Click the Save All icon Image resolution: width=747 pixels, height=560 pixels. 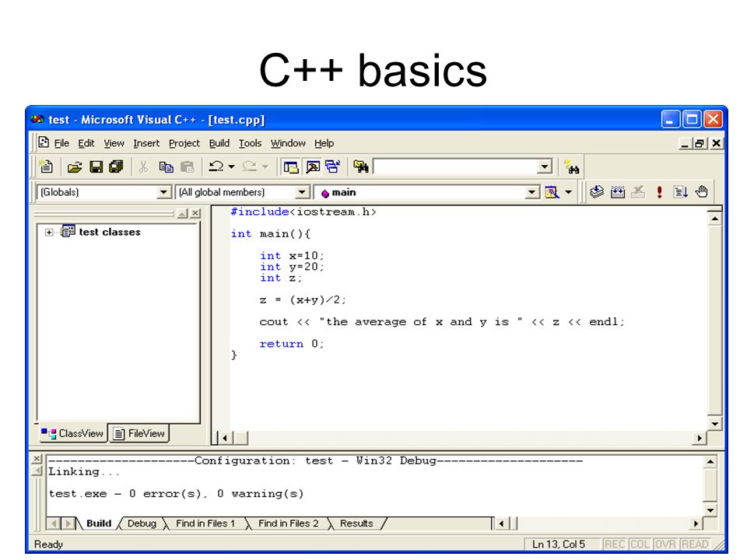pos(116,166)
